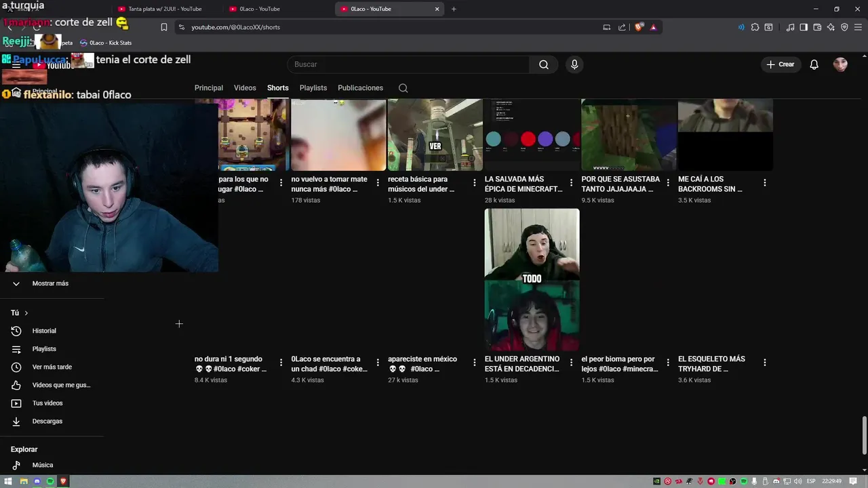Open YouTube notifications bell
The height and width of the screenshot is (488, 868).
pos(814,64)
